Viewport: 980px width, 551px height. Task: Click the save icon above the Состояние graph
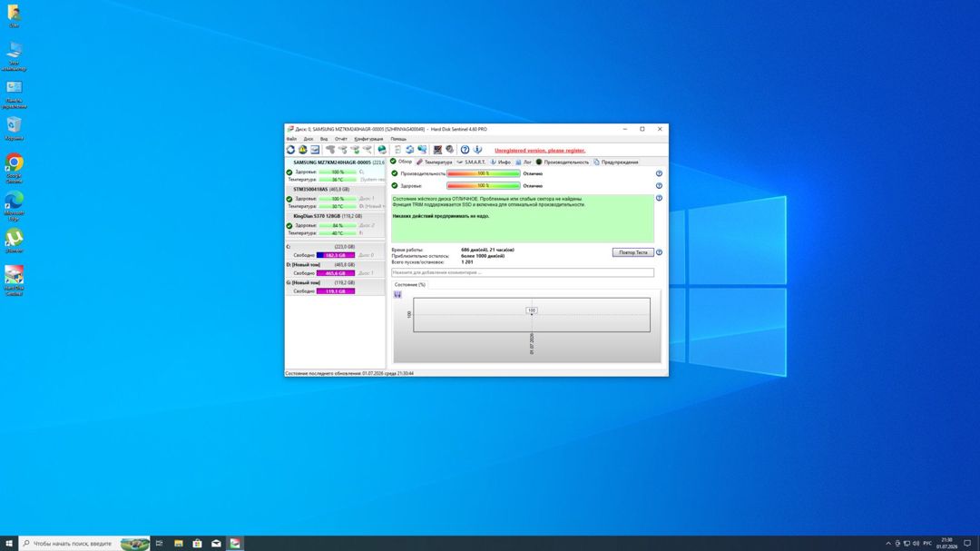point(397,294)
